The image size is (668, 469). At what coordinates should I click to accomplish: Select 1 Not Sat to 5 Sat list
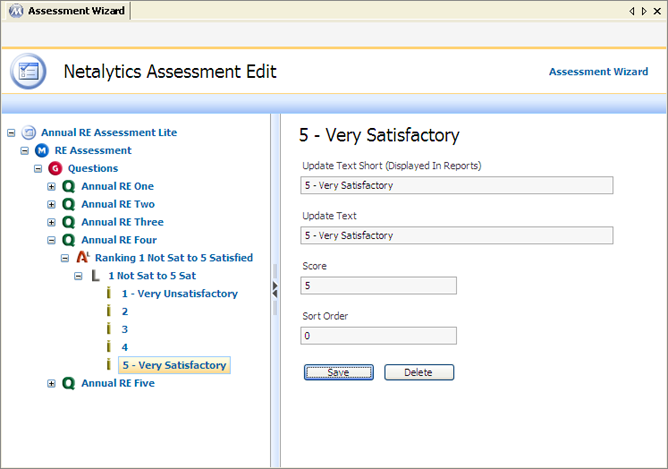coord(152,276)
